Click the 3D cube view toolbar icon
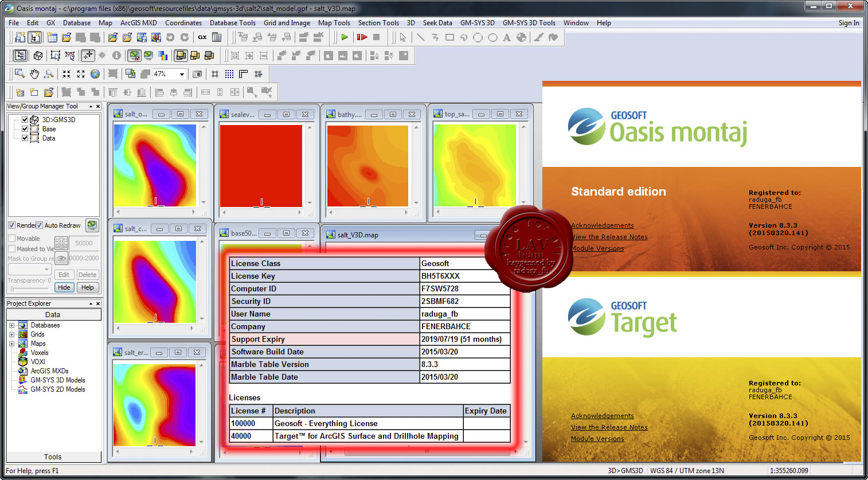The image size is (868, 480). [38, 56]
